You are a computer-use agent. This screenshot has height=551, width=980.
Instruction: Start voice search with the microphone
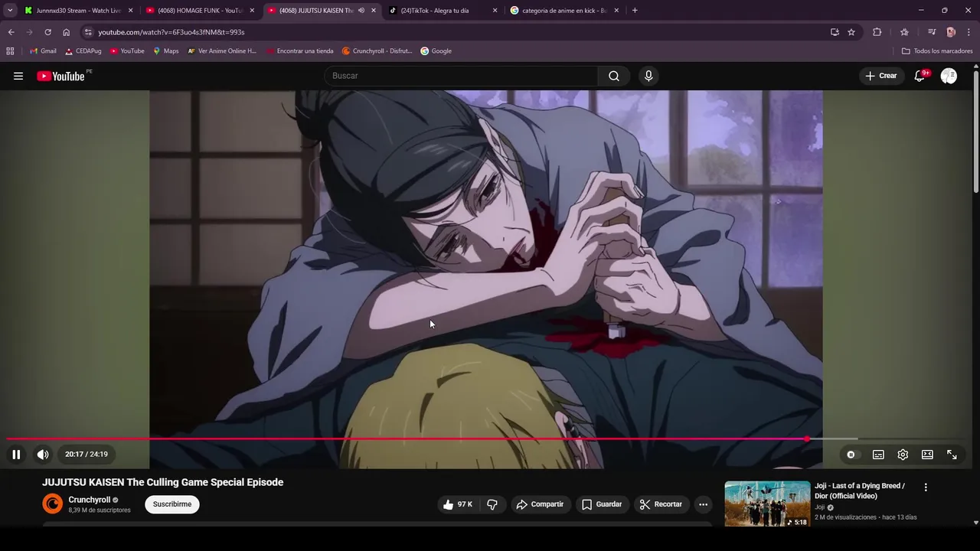click(648, 76)
